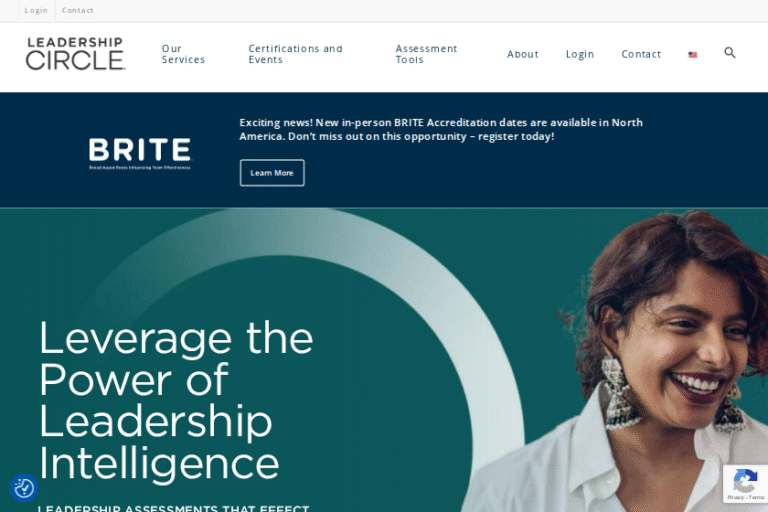Image resolution: width=768 pixels, height=512 pixels.
Task: Go home via Leadership Circle logo
Action: 75,54
